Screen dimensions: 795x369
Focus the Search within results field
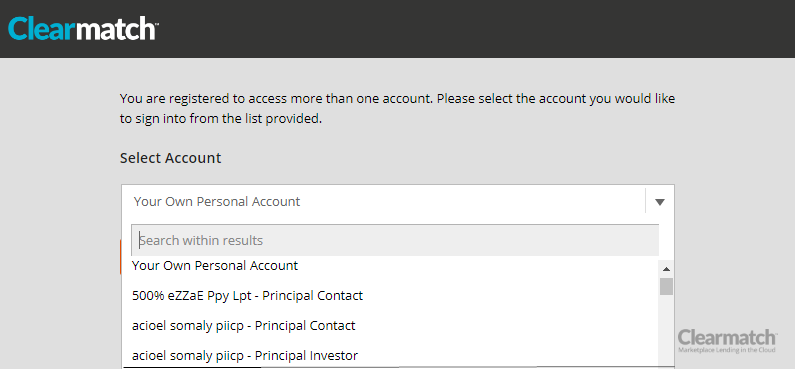click(x=395, y=240)
